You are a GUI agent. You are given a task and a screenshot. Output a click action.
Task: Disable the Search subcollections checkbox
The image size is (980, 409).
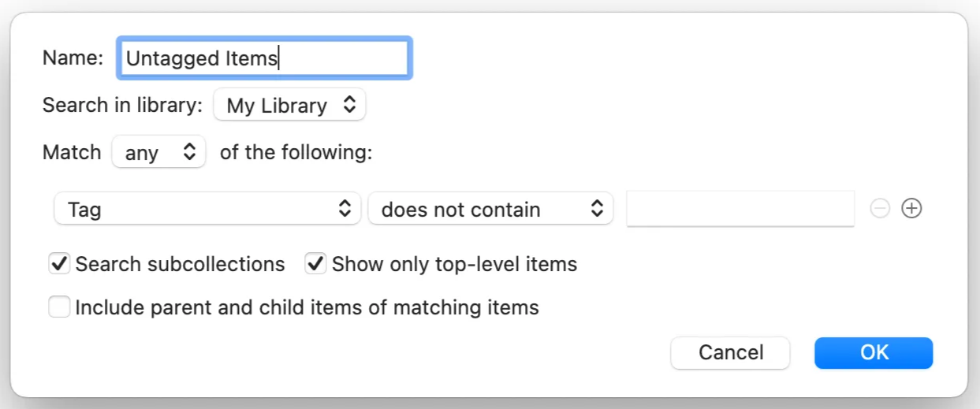pos(60,264)
